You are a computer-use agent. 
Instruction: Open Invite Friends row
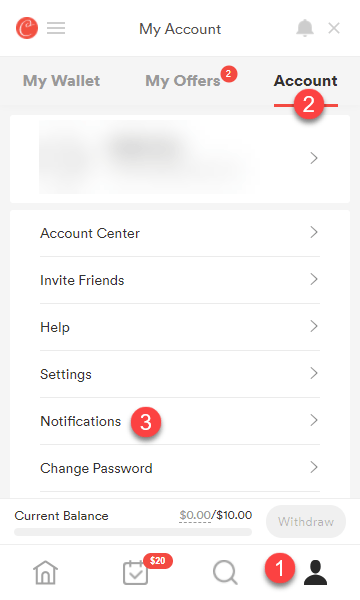[x=180, y=280]
